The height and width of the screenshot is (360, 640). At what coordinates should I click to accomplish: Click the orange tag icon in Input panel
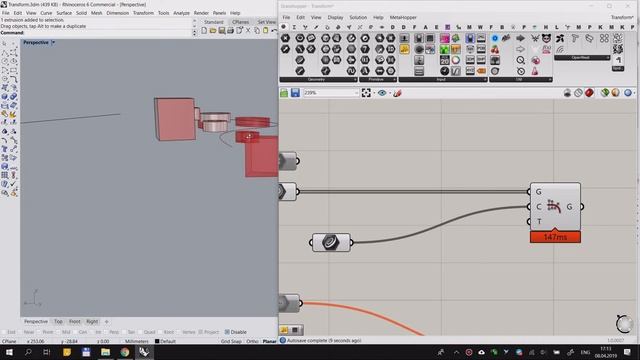(x=481, y=71)
